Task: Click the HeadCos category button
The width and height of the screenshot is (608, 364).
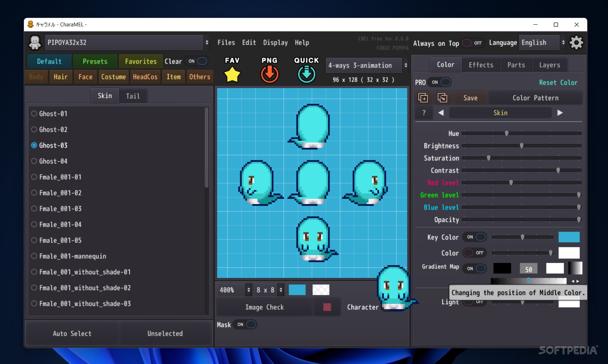Action: (145, 77)
